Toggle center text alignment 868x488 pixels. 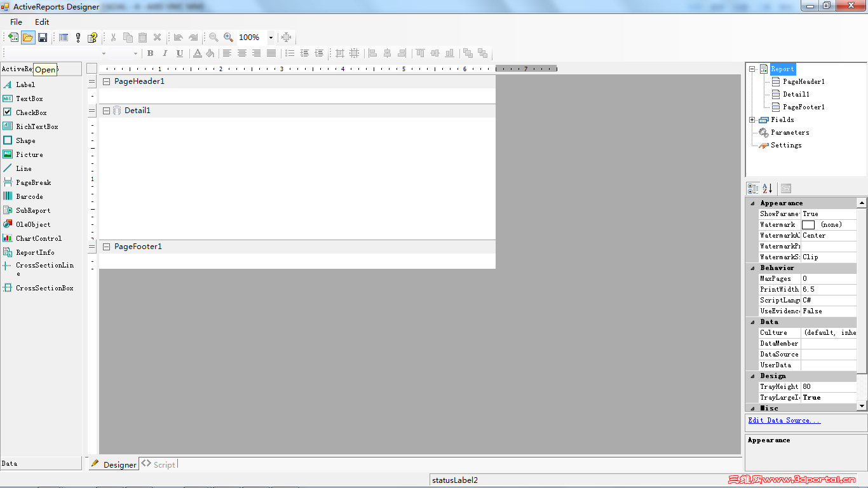point(241,53)
